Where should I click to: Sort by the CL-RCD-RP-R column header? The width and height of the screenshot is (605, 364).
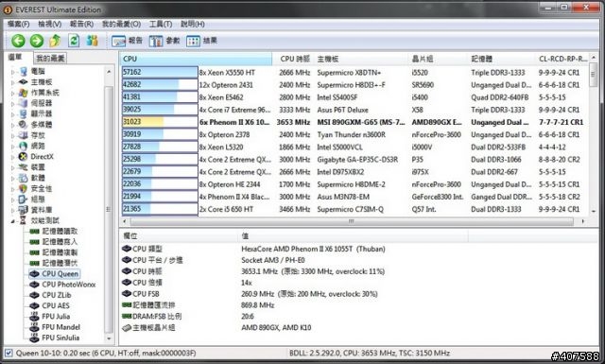pos(563,59)
